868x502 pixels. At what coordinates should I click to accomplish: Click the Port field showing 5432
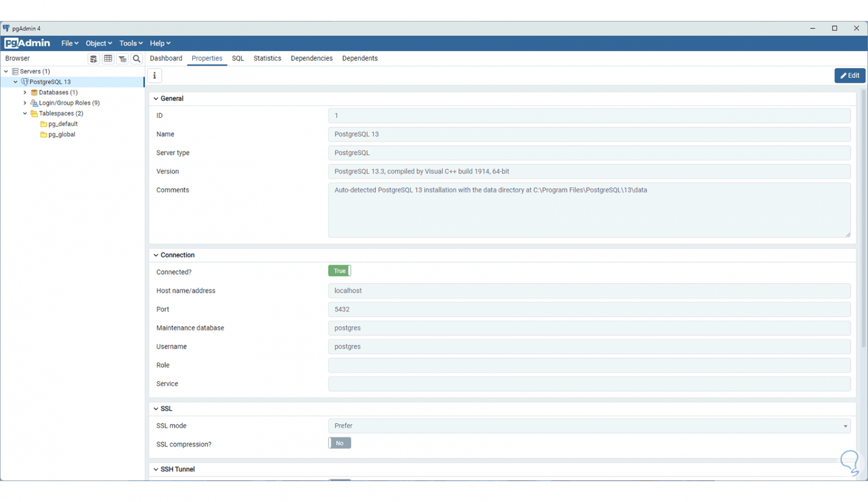coord(589,309)
